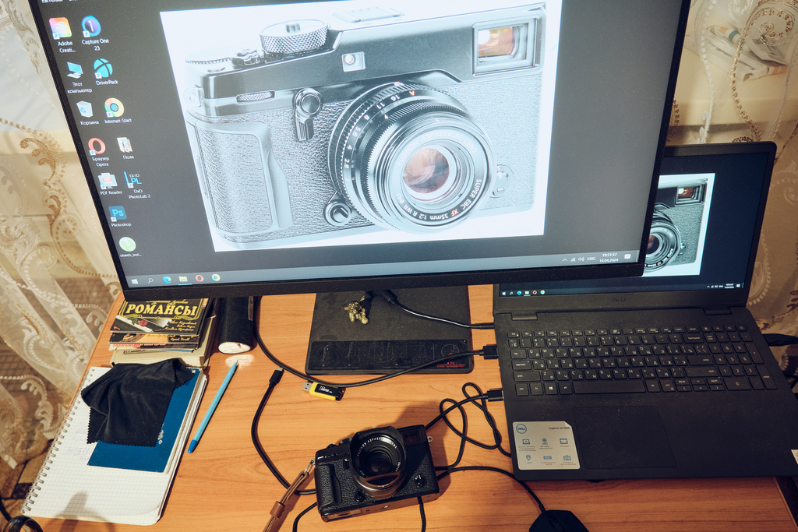Select the Этот компьютер desktop icon
This screenshot has height=532, width=798.
tap(75, 70)
